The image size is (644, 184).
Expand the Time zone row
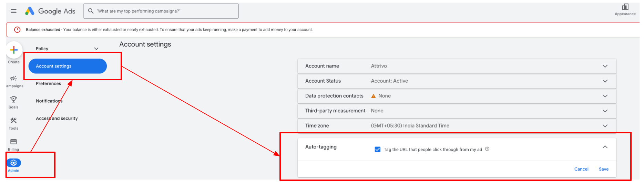[457, 126]
